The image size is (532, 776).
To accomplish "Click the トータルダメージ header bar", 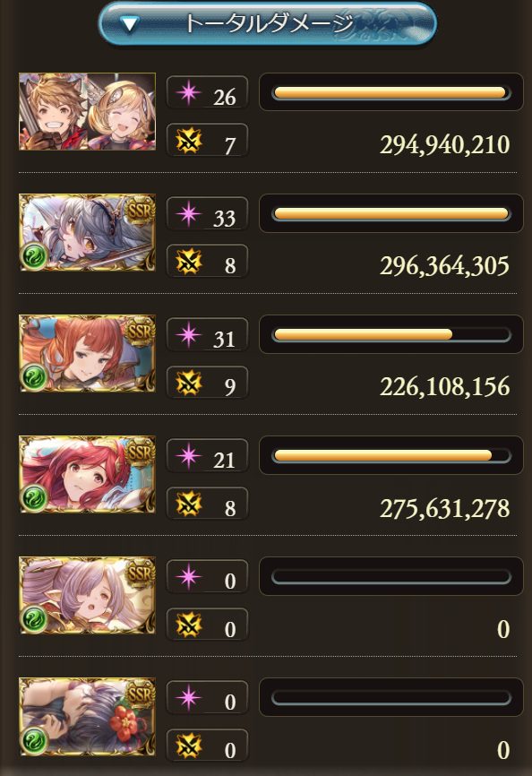I will click(268, 23).
